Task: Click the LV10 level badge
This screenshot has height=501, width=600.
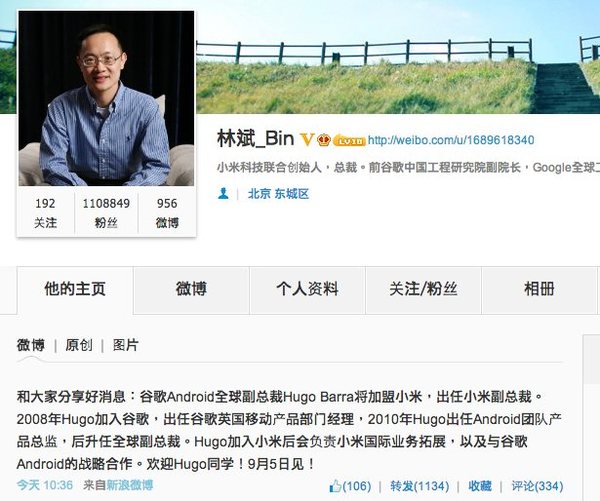Action: pyautogui.click(x=349, y=141)
